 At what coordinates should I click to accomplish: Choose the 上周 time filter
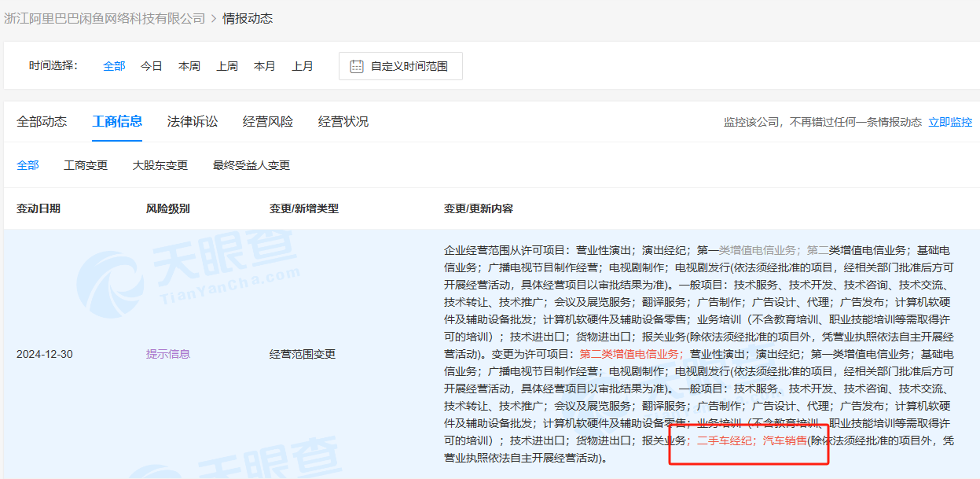[x=227, y=66]
